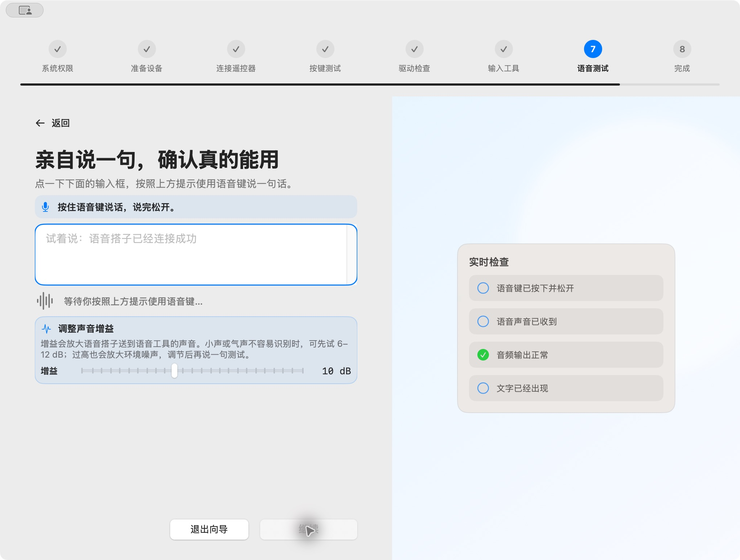
Task: Click the 10 dB gain value
Action: click(x=336, y=371)
